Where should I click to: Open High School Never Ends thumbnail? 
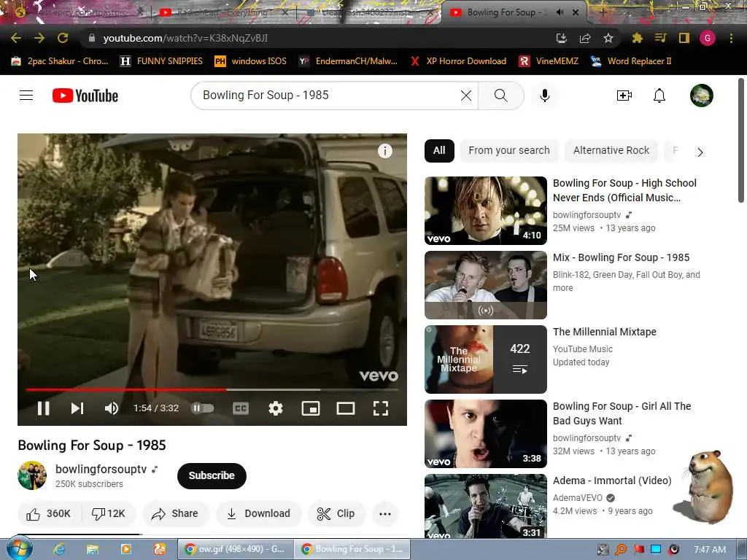485,211
